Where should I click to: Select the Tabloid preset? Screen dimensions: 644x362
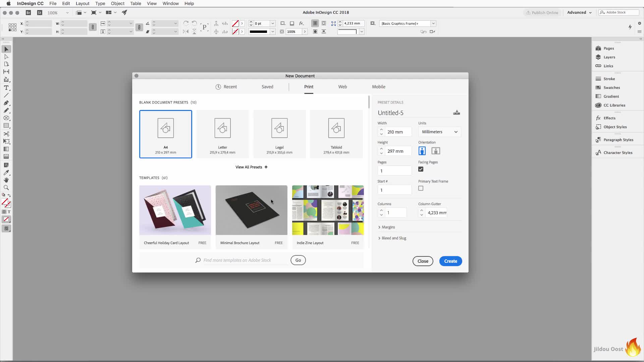coord(336,134)
